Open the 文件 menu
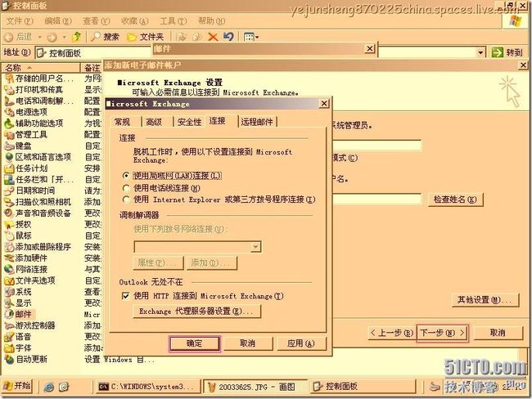The image size is (532, 399). pyautogui.click(x=20, y=21)
